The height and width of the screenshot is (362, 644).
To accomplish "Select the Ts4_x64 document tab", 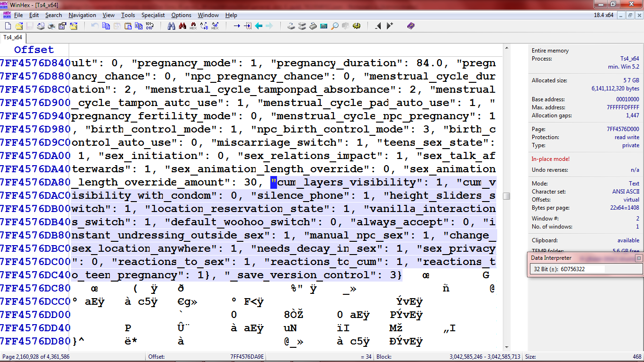I will coord(13,37).
